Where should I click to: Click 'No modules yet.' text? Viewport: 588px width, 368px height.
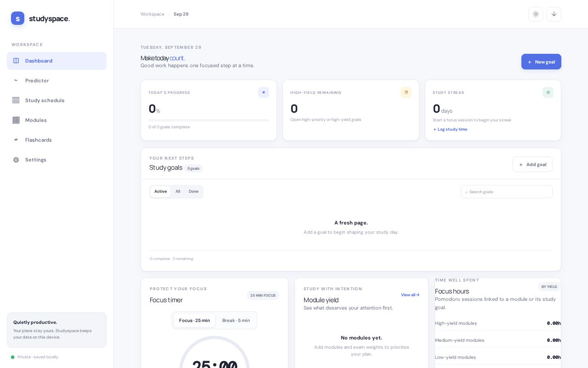(x=362, y=338)
